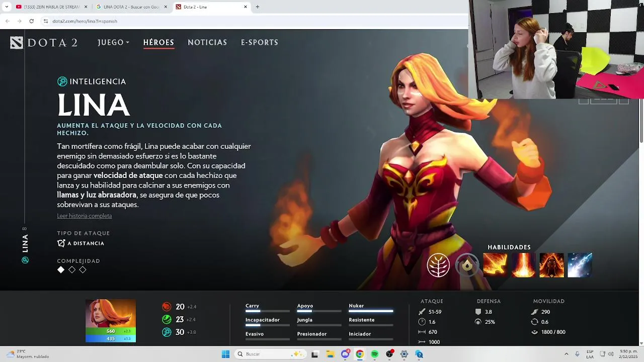Click the vision range eye icon
Image resolution: width=644 pixels, height=362 pixels.
point(534,332)
